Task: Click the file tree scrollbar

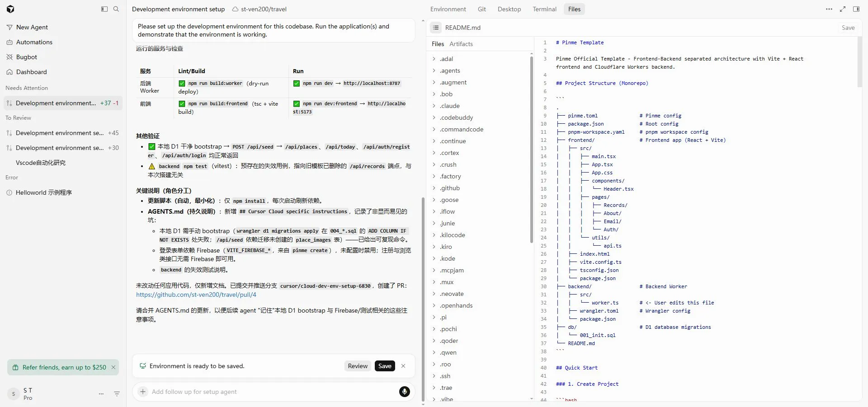Action: coord(532,149)
